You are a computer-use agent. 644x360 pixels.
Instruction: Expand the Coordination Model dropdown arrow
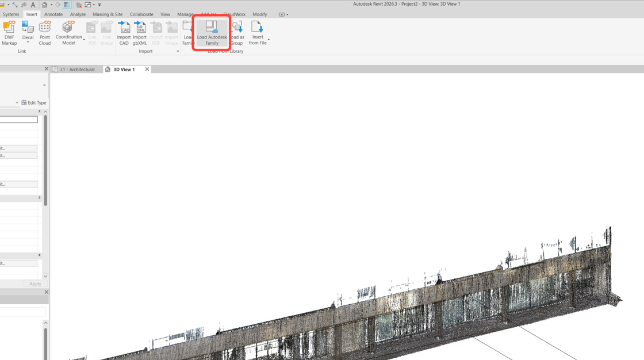point(84,40)
